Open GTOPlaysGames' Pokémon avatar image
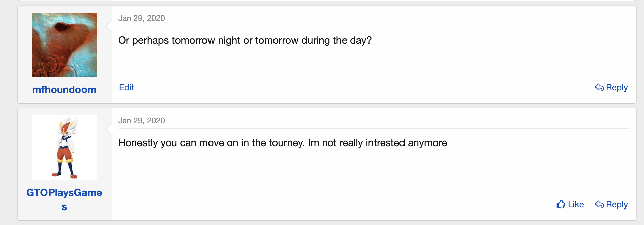The height and width of the screenshot is (225, 644). (65, 148)
